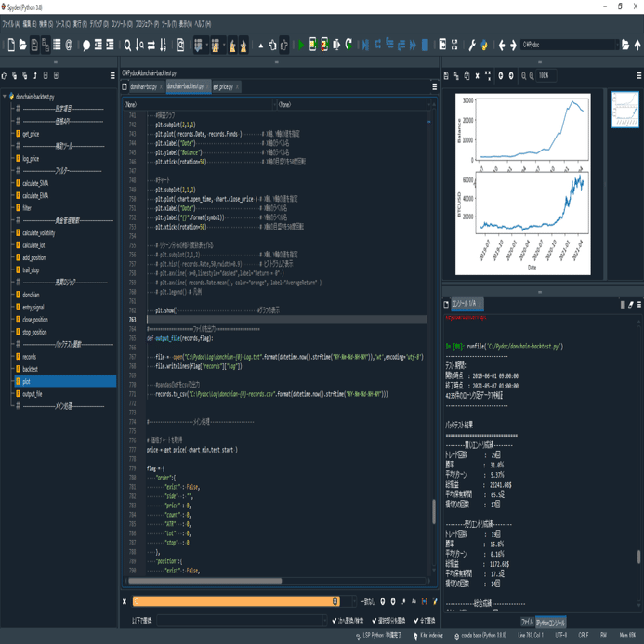The height and width of the screenshot is (644, 644).
Task: Re-run the last script icon
Action: point(348,45)
